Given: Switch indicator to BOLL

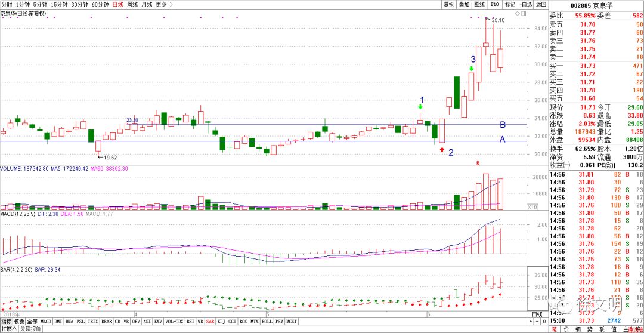Looking at the screenshot, I should (267, 321).
